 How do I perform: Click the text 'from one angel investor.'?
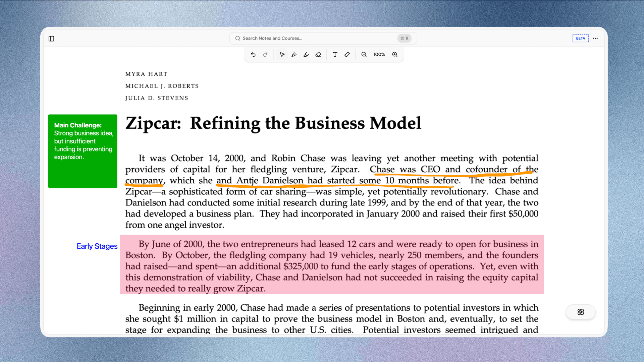coord(175,225)
